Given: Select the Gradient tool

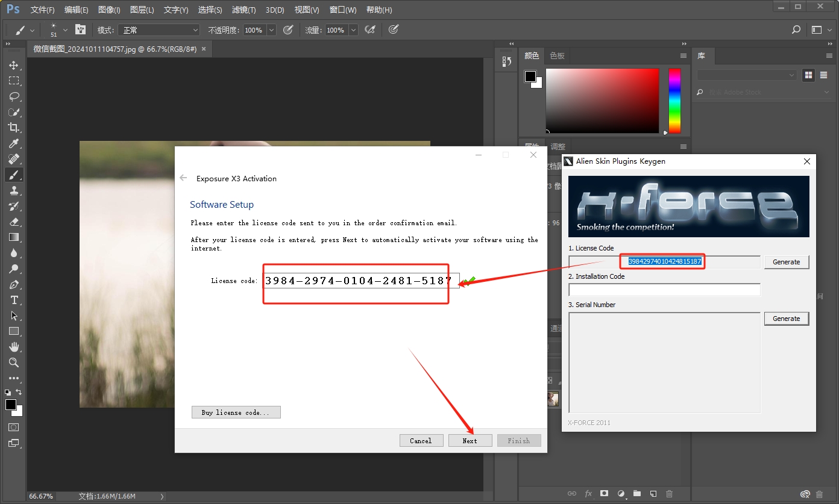Looking at the screenshot, I should click(13, 237).
